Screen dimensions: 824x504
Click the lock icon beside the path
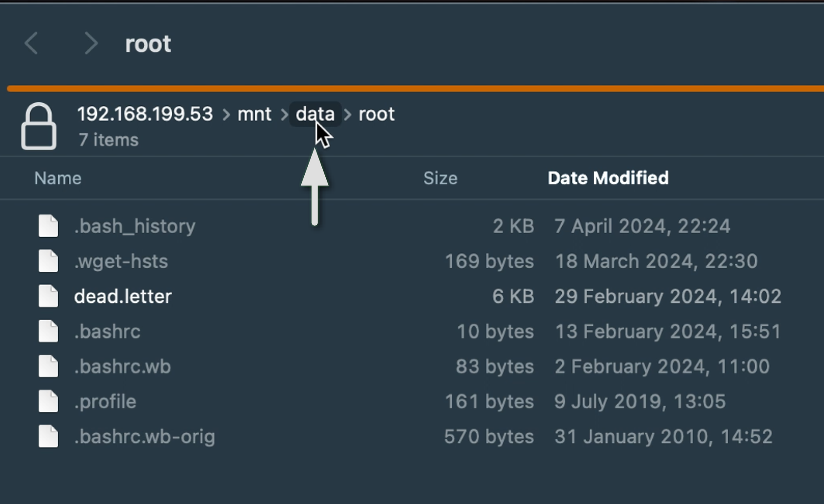[x=39, y=126]
